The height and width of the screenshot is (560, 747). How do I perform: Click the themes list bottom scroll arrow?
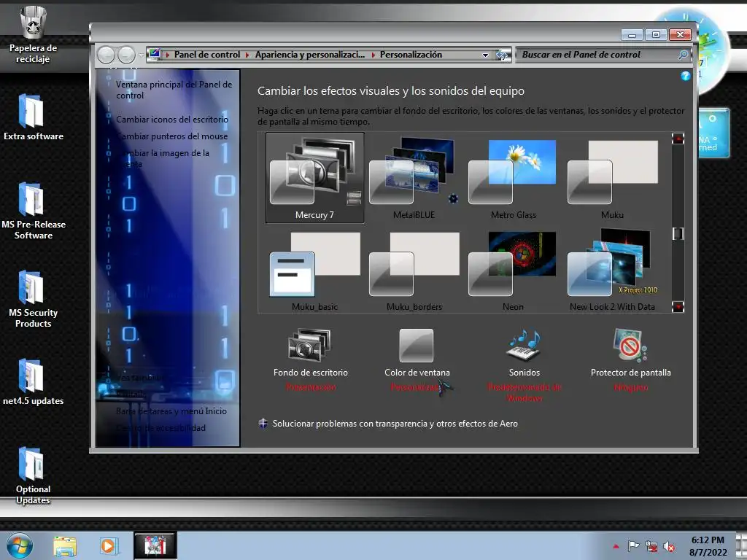678,306
